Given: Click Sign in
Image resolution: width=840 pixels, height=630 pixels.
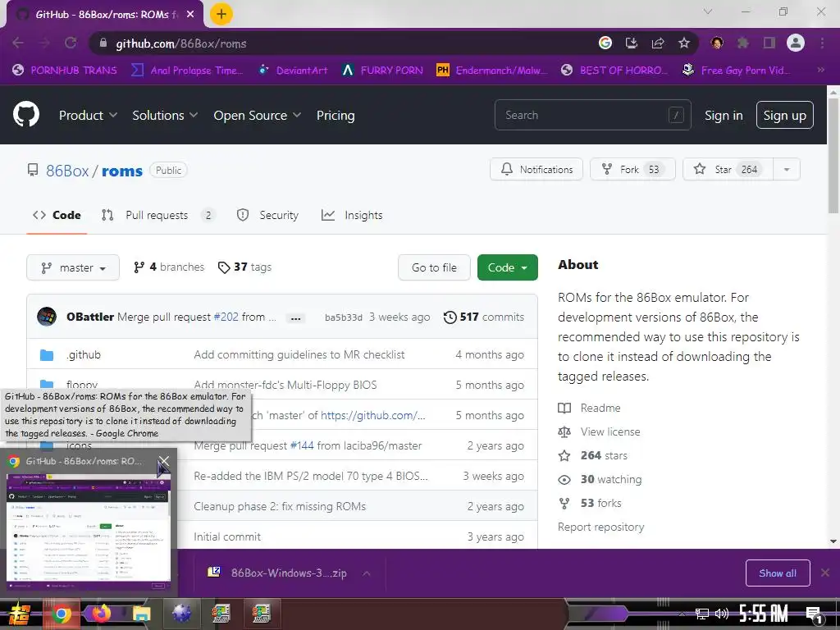Looking at the screenshot, I should click(x=724, y=115).
